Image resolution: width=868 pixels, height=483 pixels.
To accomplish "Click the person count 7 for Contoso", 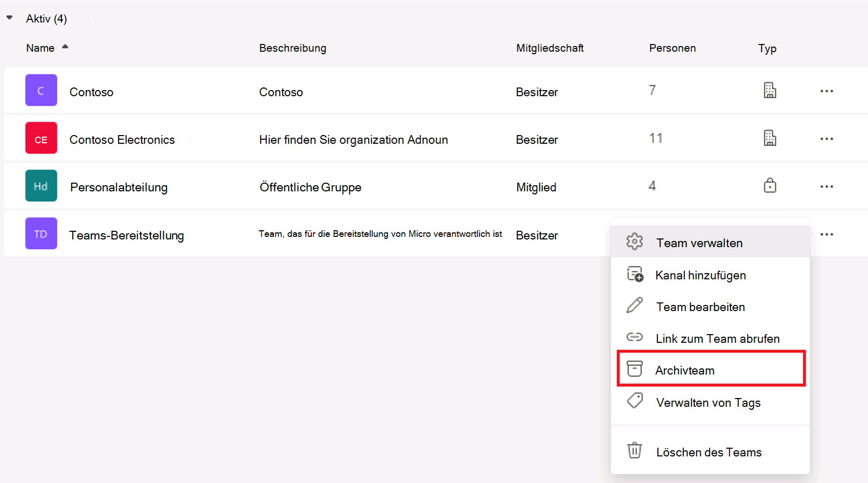I will point(652,91).
